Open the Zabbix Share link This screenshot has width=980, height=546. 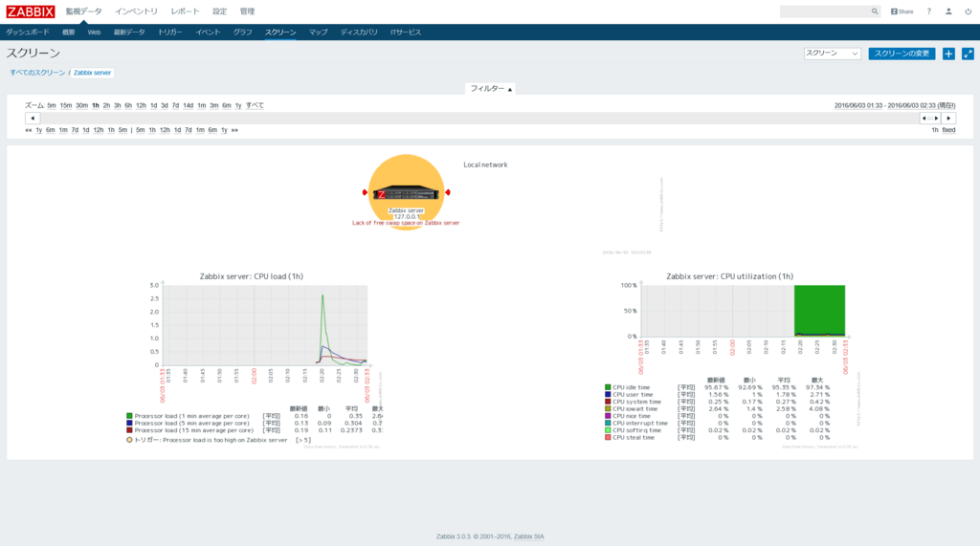pyautogui.click(x=902, y=11)
